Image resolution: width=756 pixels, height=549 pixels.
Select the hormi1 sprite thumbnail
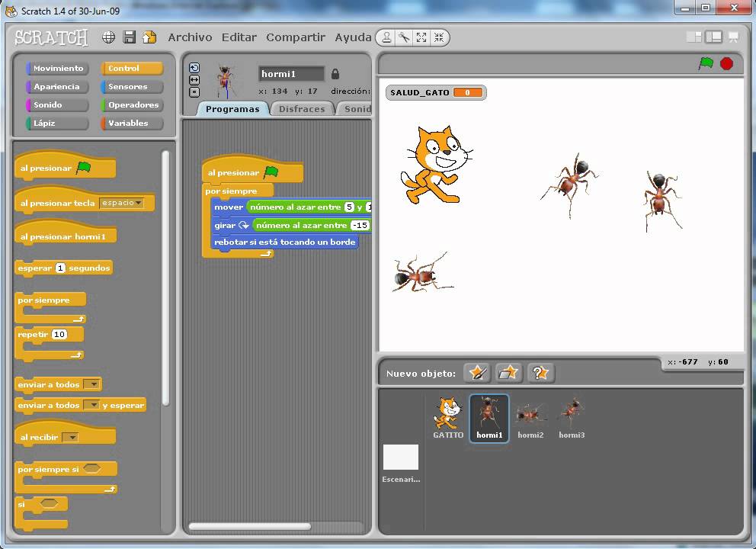click(x=489, y=418)
